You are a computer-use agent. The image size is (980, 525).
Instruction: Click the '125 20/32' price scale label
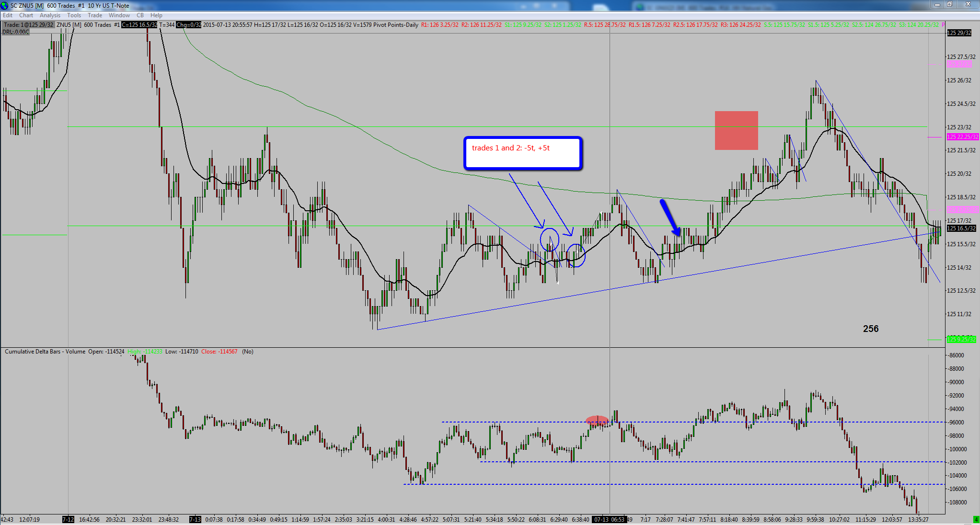point(959,174)
